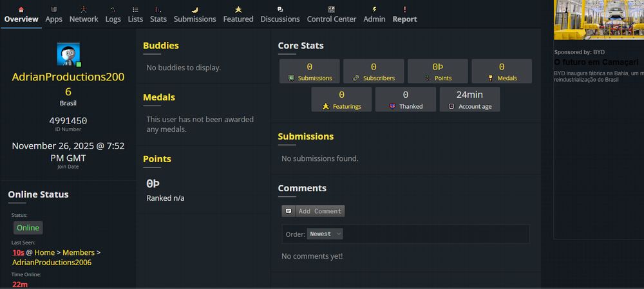Click the ID number 4991450

(x=68, y=121)
